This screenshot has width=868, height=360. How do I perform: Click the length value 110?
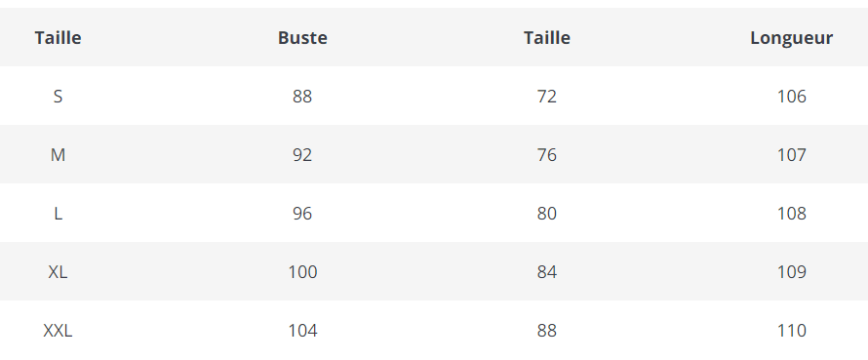791,331
